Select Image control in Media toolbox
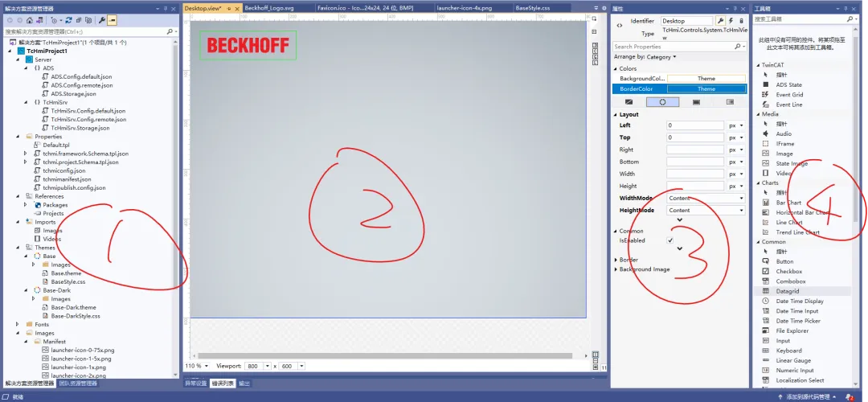The height and width of the screenshot is (402, 868). [784, 154]
